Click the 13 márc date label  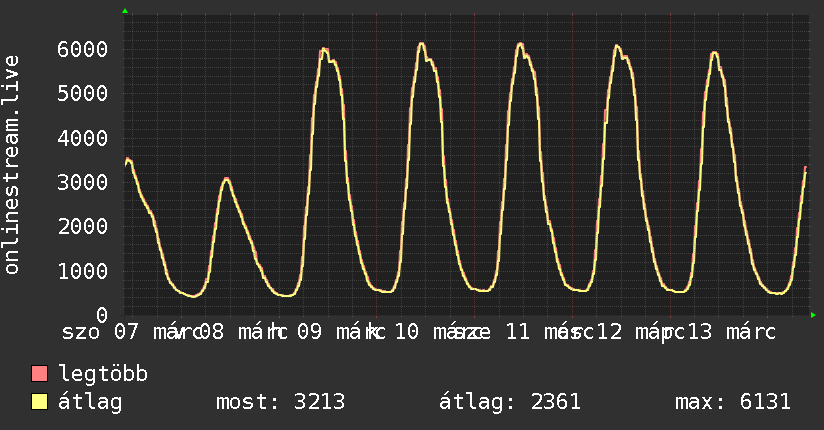pos(732,332)
